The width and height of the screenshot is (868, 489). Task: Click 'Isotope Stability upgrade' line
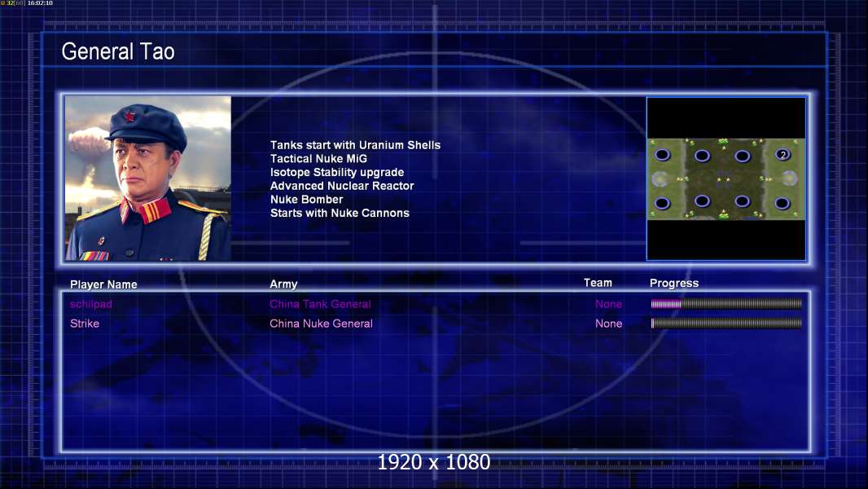337,172
